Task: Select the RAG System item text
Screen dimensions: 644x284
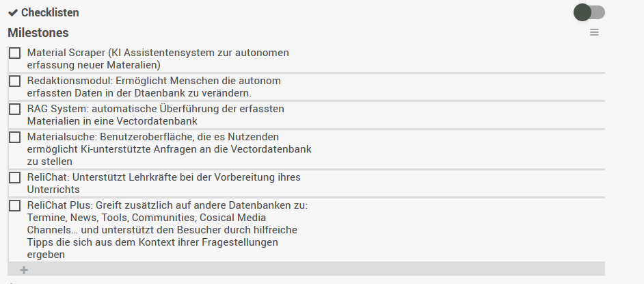Action: pos(155,115)
